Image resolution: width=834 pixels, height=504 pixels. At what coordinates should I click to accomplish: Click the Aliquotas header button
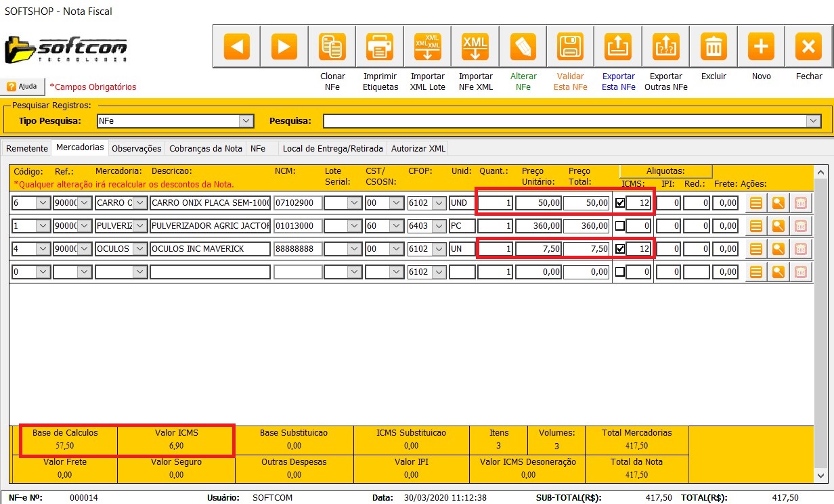click(x=665, y=172)
